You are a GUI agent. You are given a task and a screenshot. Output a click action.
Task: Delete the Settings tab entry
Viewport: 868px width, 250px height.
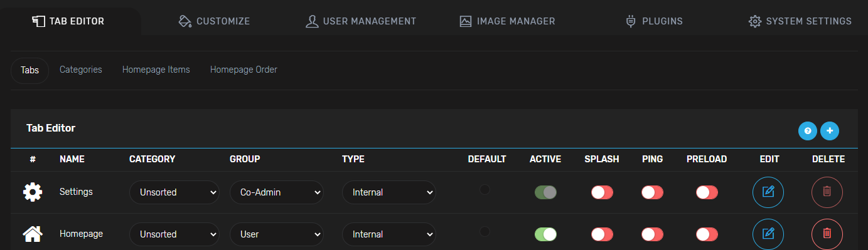827,192
